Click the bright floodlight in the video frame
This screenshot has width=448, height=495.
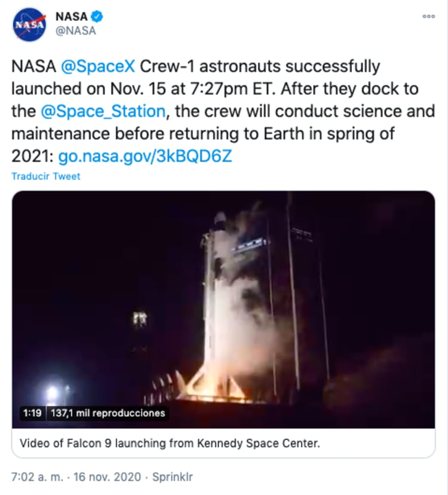53,393
